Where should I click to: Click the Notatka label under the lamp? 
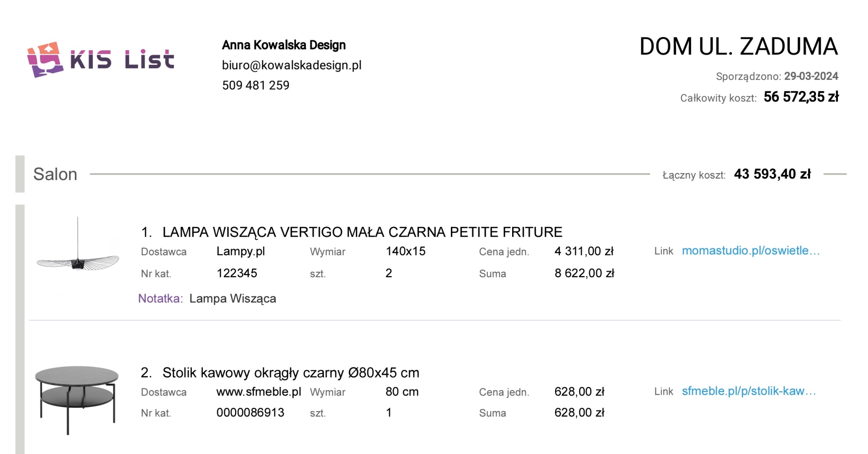tap(159, 299)
